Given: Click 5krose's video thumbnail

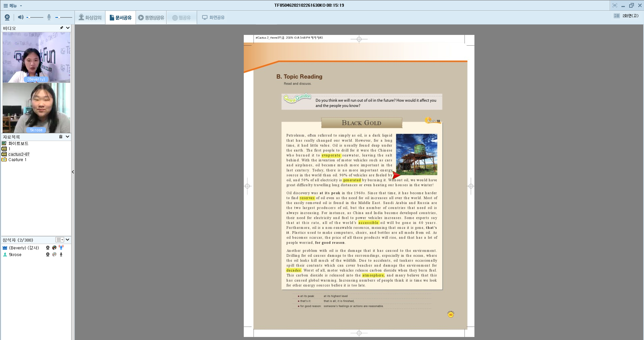Looking at the screenshot, I should pyautogui.click(x=36, y=108).
